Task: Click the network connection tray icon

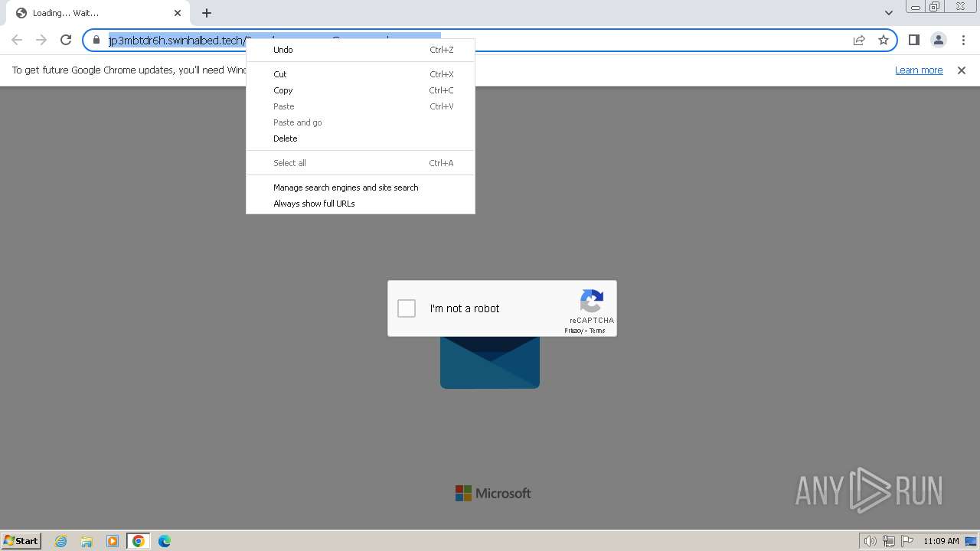Action: pyautogui.click(x=889, y=541)
